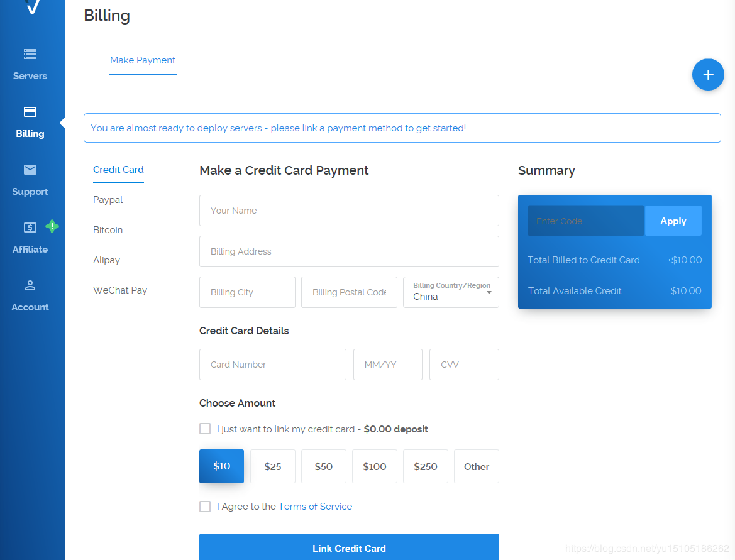Click the blue plus deploy button
This screenshot has height=560, width=735.
(708, 75)
